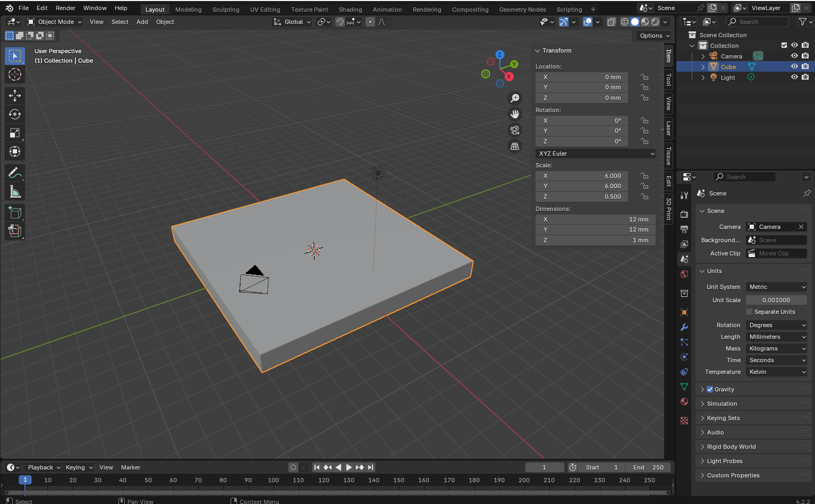This screenshot has width=815, height=504.
Task: Open the Render menu
Action: (65, 8)
